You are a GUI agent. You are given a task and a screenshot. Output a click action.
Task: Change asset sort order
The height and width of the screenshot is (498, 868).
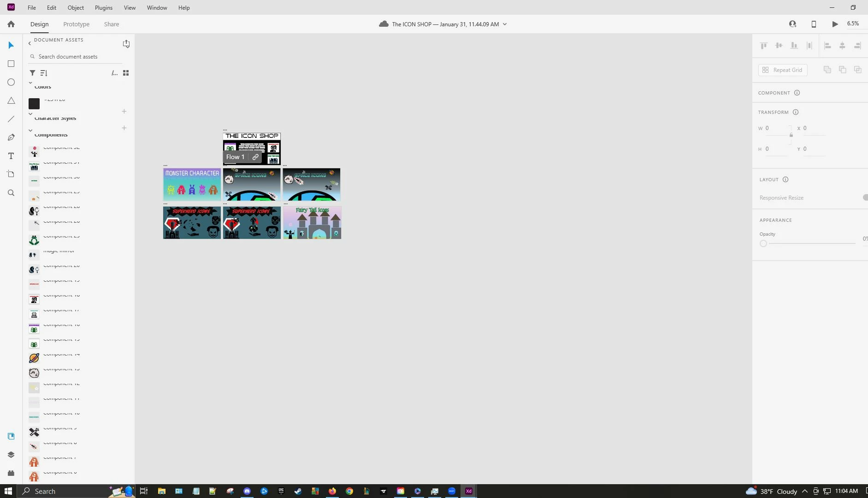(x=44, y=73)
